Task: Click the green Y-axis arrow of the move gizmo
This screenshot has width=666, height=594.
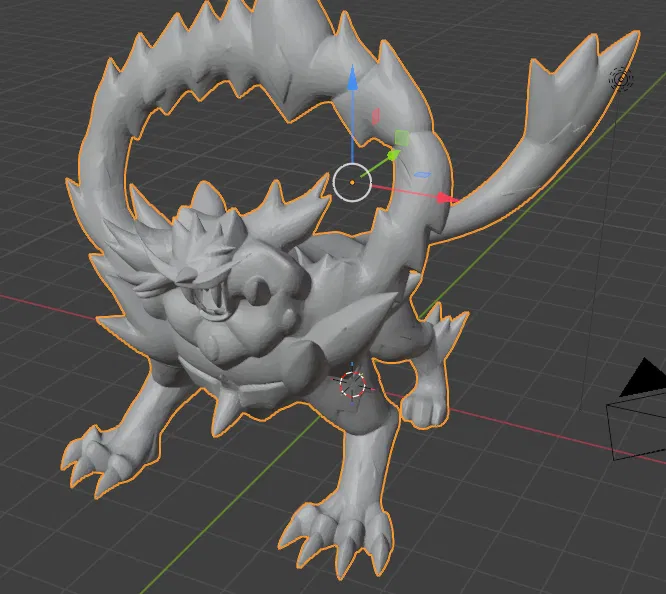Action: pos(394,155)
